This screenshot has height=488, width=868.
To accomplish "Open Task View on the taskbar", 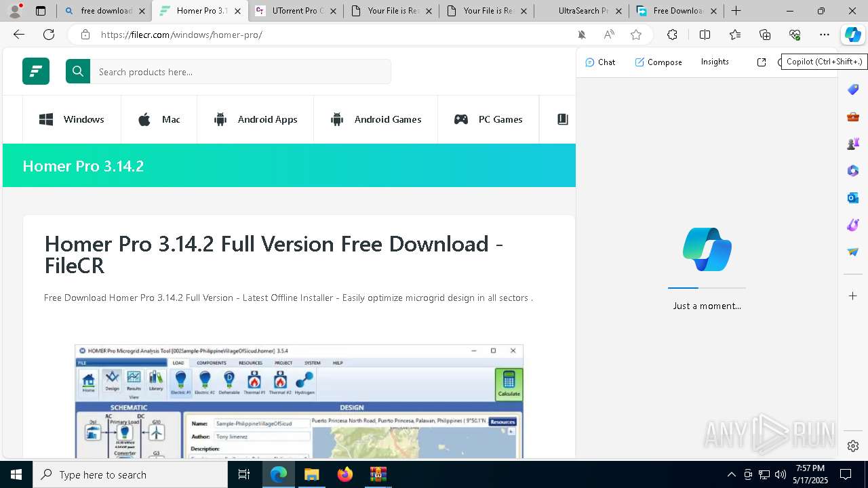I will pyautogui.click(x=244, y=474).
